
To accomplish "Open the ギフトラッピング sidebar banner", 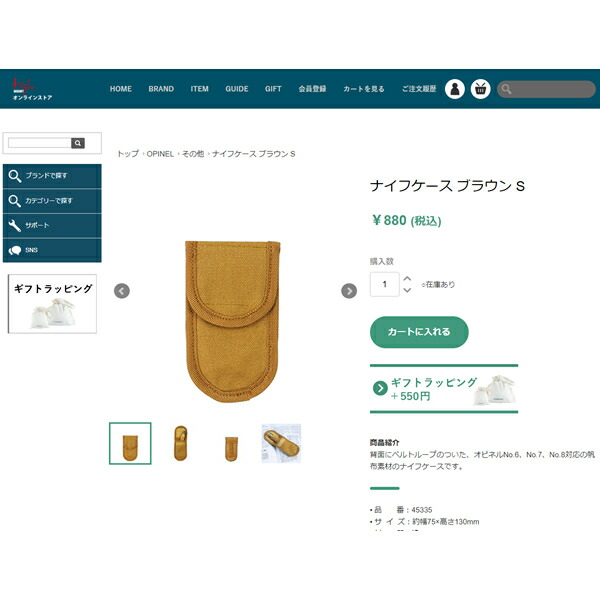I will pyautogui.click(x=52, y=304).
